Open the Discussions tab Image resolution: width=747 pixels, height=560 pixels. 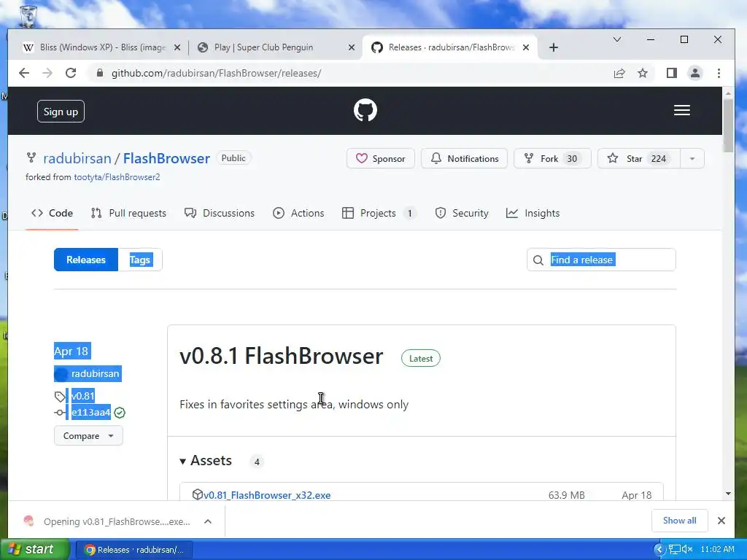click(x=220, y=213)
